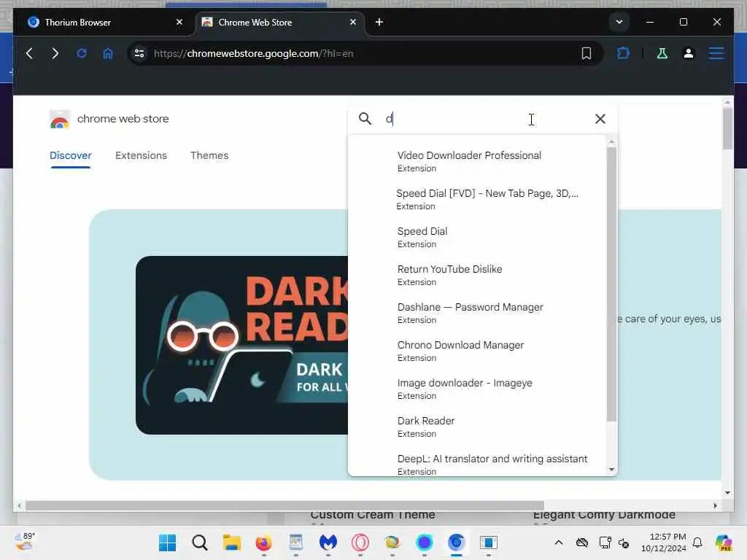747x560 pixels.
Task: Open a new browser tab
Action: point(379,22)
